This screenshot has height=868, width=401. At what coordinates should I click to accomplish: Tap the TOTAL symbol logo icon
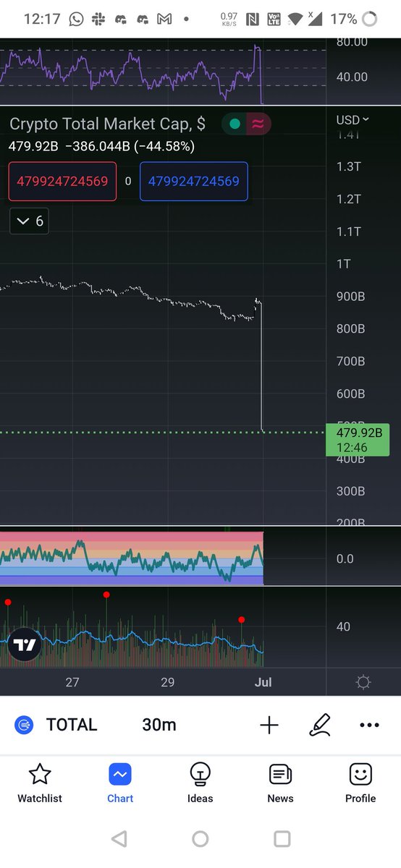point(25,725)
